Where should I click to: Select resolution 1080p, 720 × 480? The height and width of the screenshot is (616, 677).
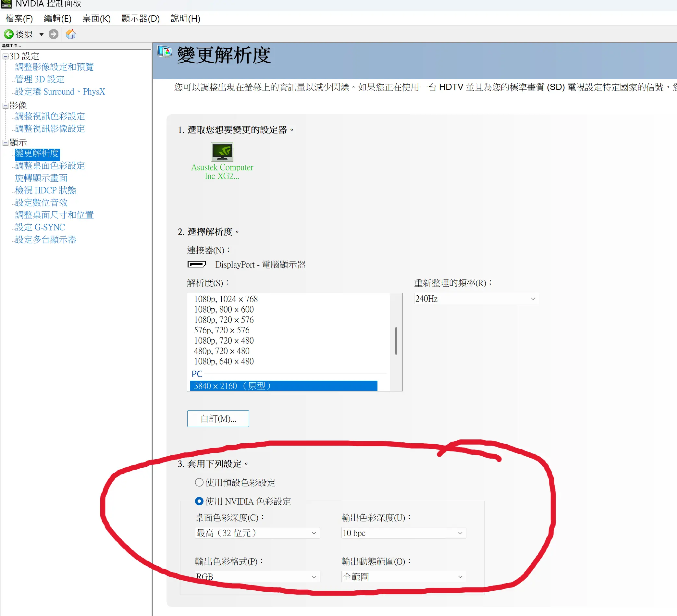click(x=224, y=340)
